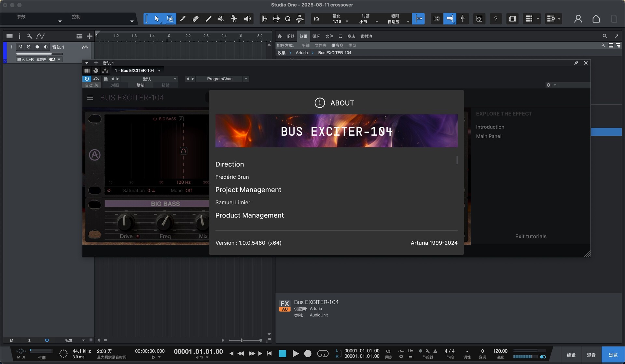This screenshot has height=364, width=625.
Task: Open plugin hamburger menu in Bus Exciter
Action: point(90,97)
